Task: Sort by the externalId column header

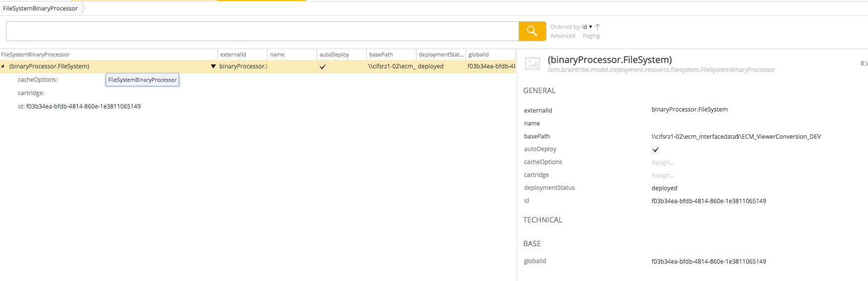Action: coord(233,55)
